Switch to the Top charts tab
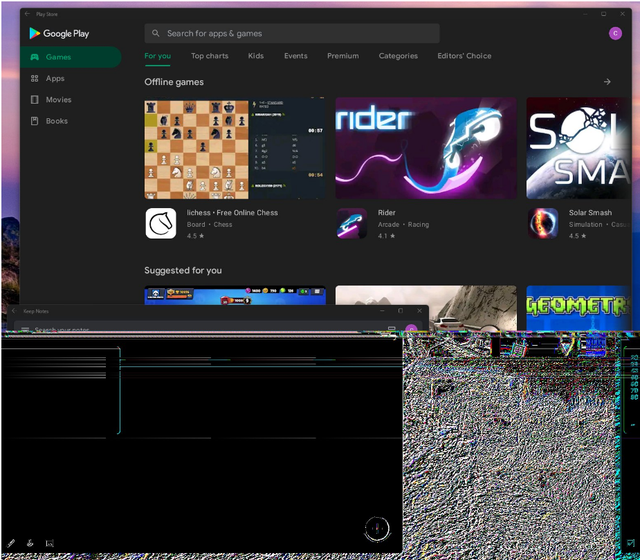The image size is (640, 560). [210, 56]
